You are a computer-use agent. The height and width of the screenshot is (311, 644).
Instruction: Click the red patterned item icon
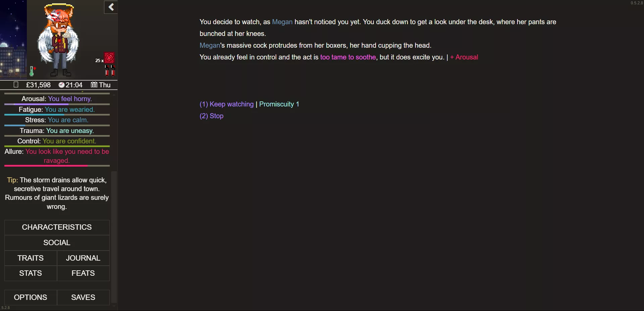point(109,58)
